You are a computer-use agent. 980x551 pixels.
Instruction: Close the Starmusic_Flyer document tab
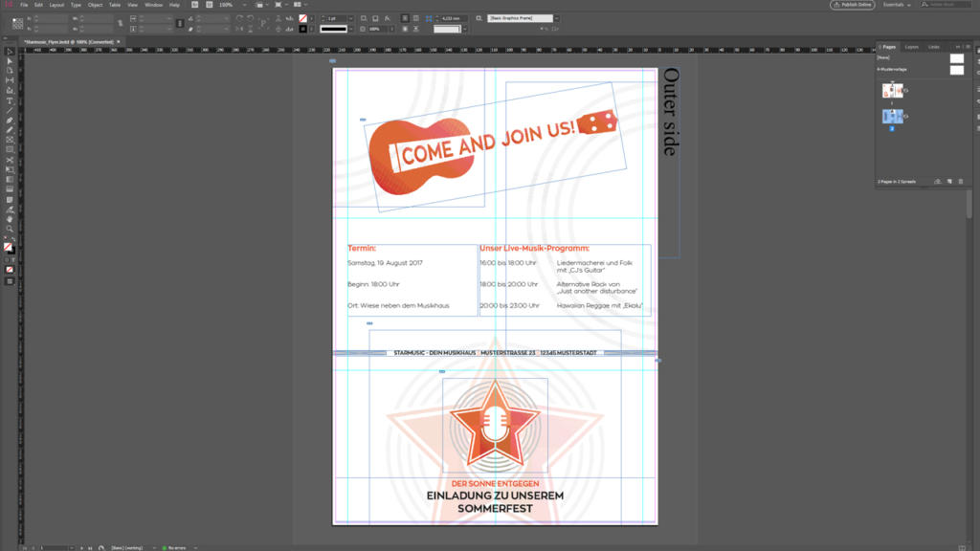(118, 42)
